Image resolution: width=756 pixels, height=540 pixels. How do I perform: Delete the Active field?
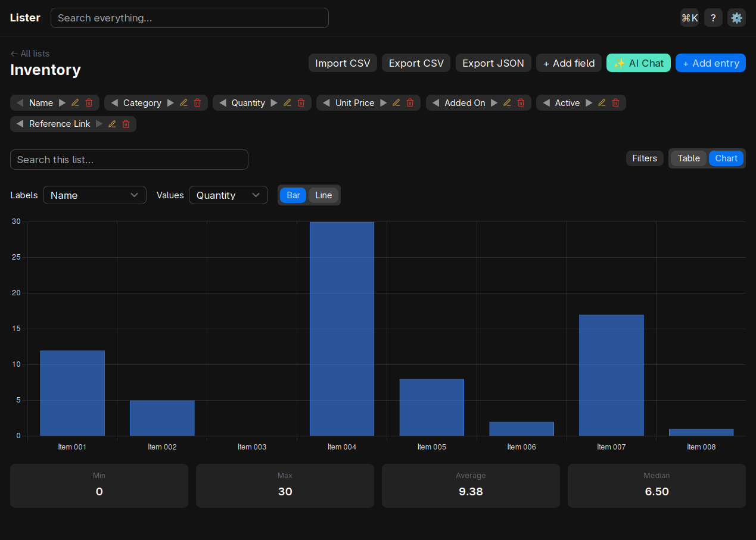pyautogui.click(x=615, y=103)
